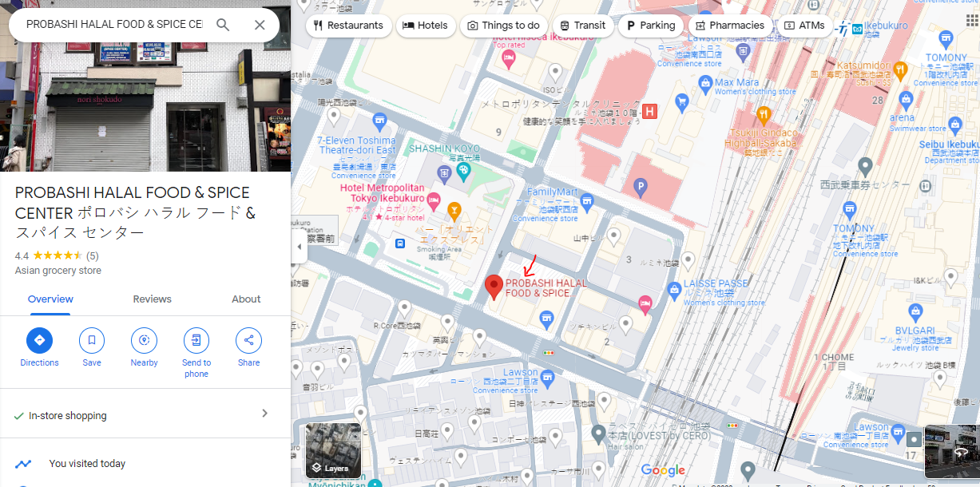Image resolution: width=980 pixels, height=487 pixels.
Task: Collapse the side panel arrow
Action: point(300,247)
